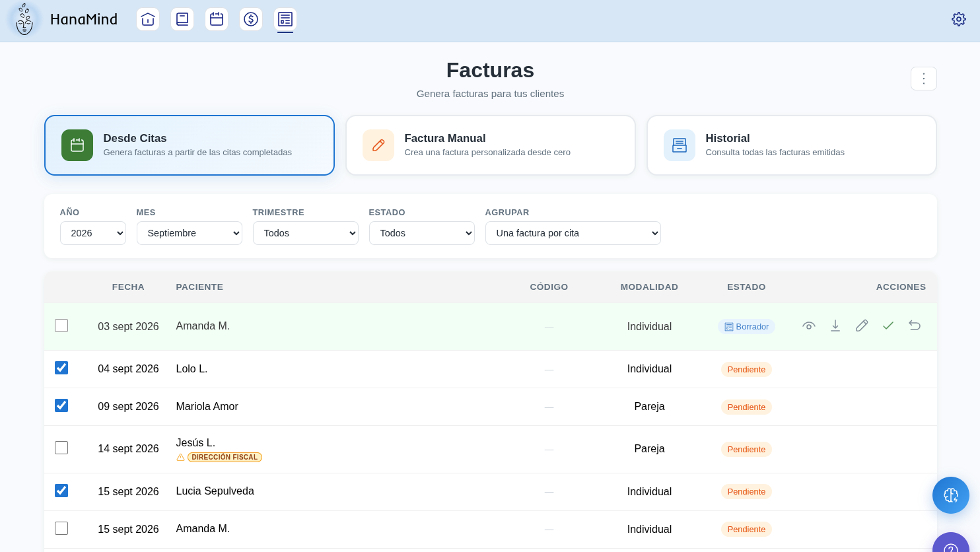Open the three-dot more options menu

pyautogui.click(x=924, y=79)
